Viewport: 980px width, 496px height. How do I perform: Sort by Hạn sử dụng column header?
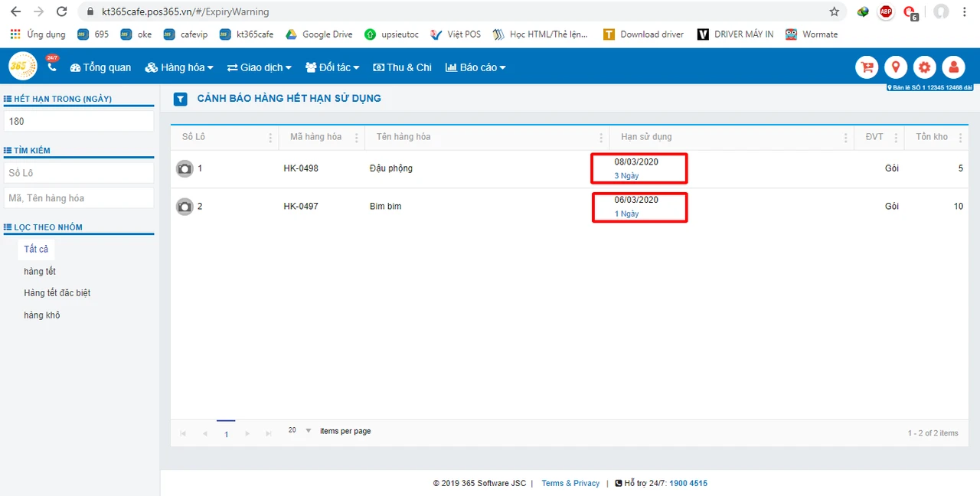point(646,137)
